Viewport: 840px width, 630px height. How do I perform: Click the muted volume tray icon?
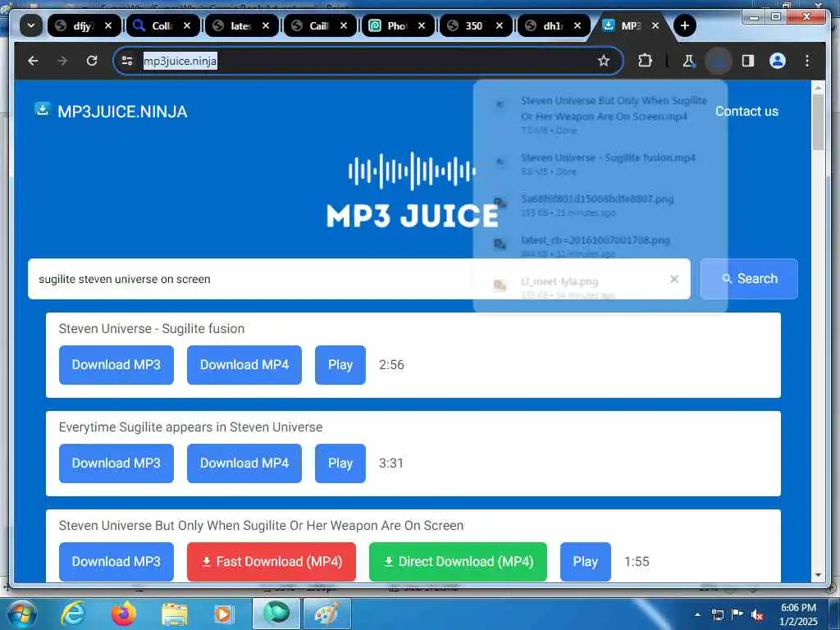point(757,614)
